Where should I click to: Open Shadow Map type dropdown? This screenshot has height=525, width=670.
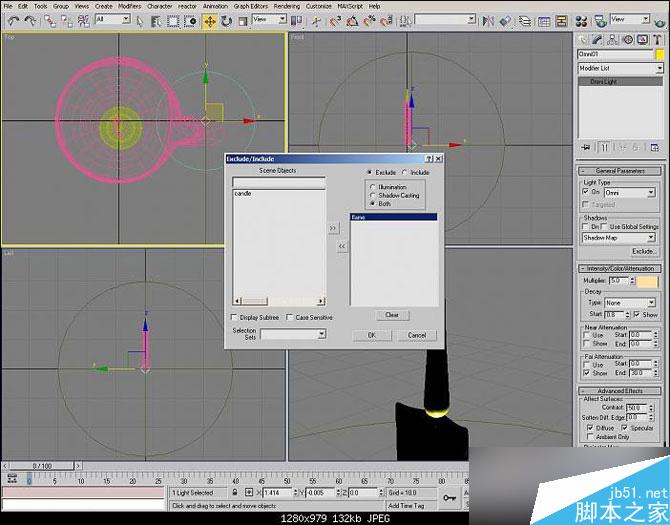coord(651,238)
